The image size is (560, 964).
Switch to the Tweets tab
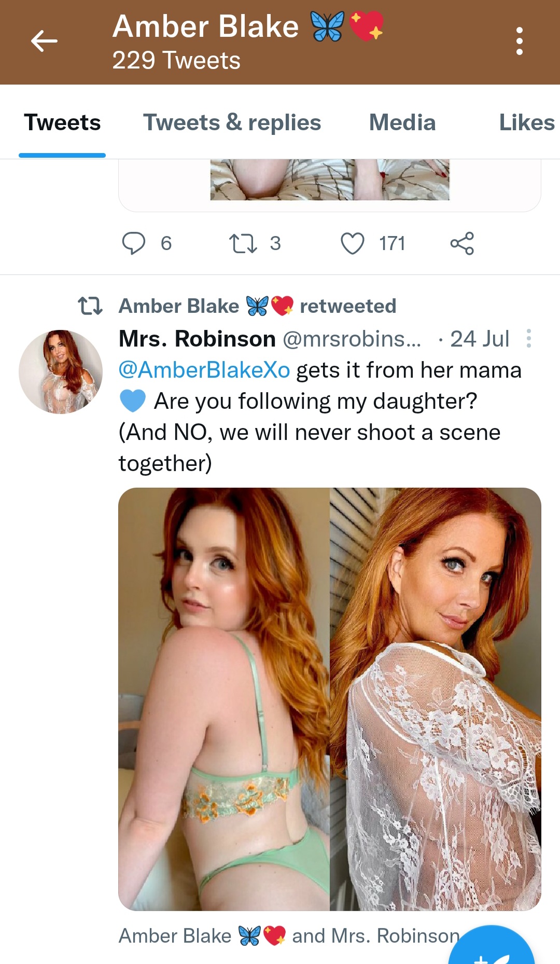[62, 123]
